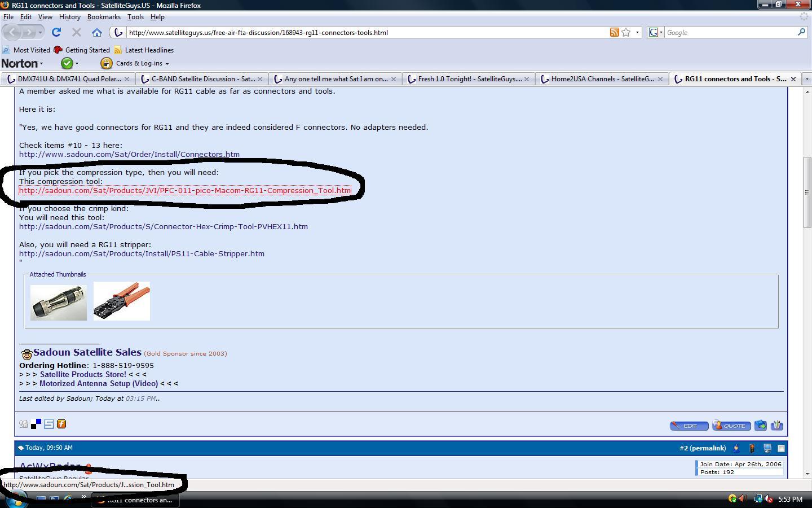Click the del.icio.us share icon
Screen dimensions: 812x508
pyautogui.click(x=36, y=424)
